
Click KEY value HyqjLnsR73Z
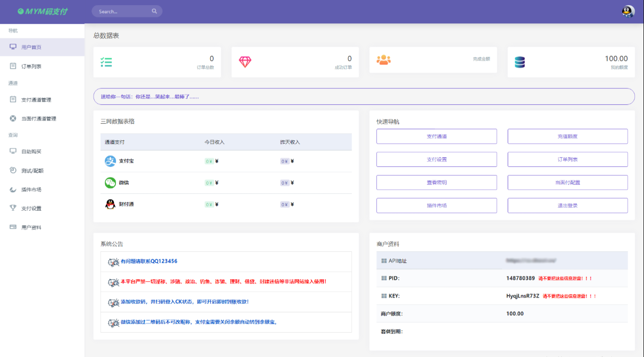pos(522,296)
